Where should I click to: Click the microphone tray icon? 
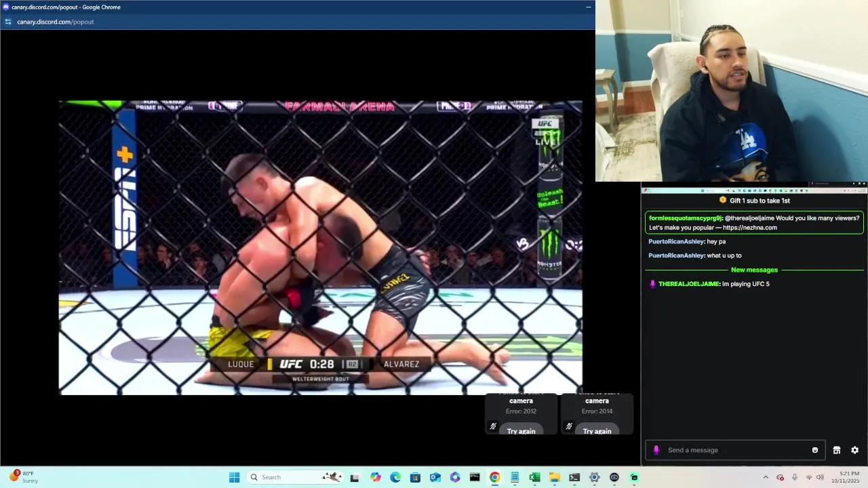(795, 477)
